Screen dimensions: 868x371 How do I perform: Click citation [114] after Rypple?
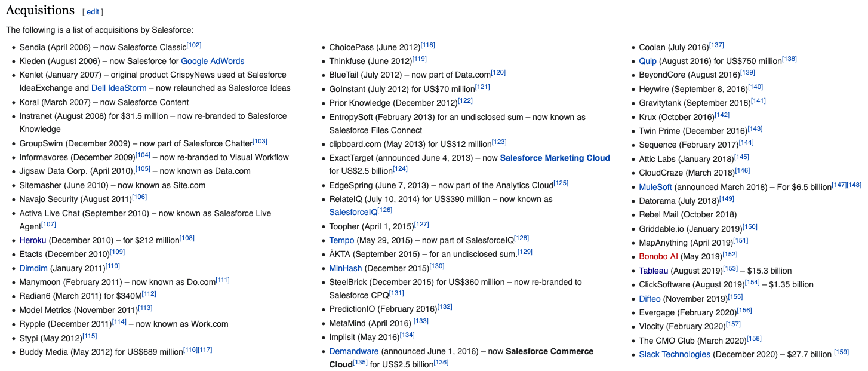(119, 321)
